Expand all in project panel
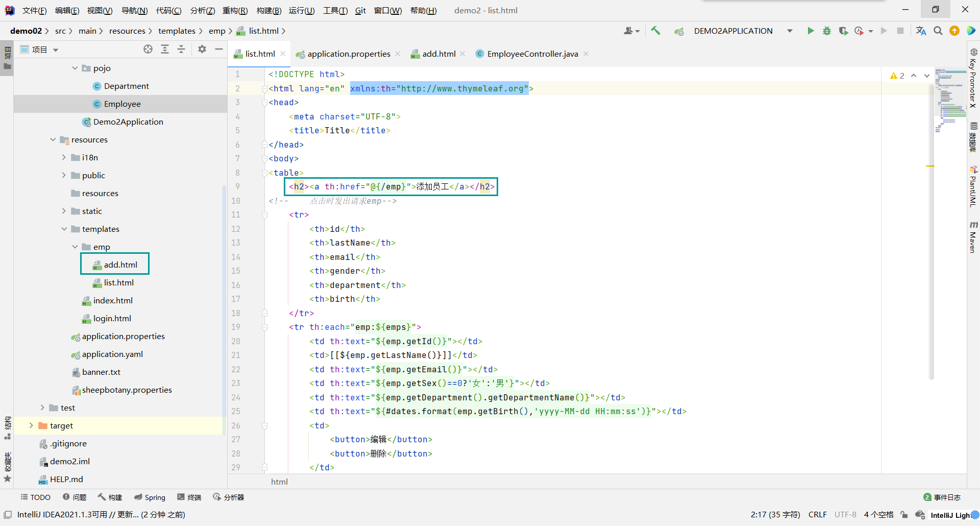Image resolution: width=980 pixels, height=526 pixels. (165, 49)
